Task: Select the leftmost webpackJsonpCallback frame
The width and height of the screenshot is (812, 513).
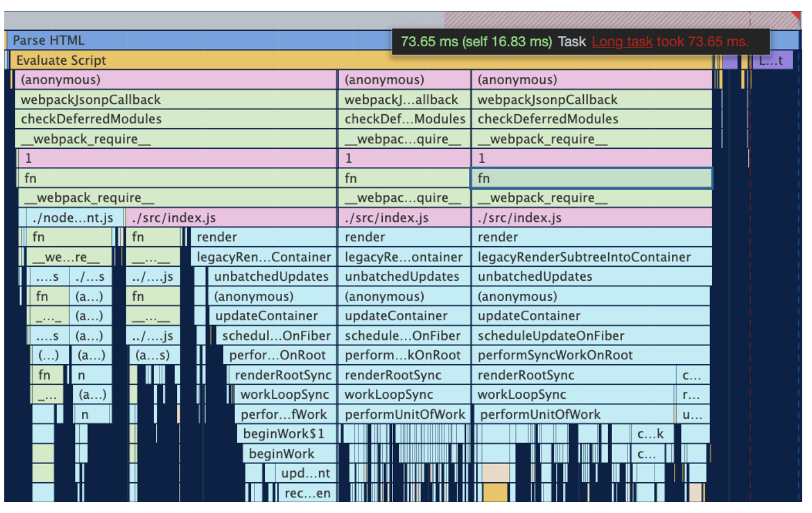Action: pyautogui.click(x=176, y=100)
